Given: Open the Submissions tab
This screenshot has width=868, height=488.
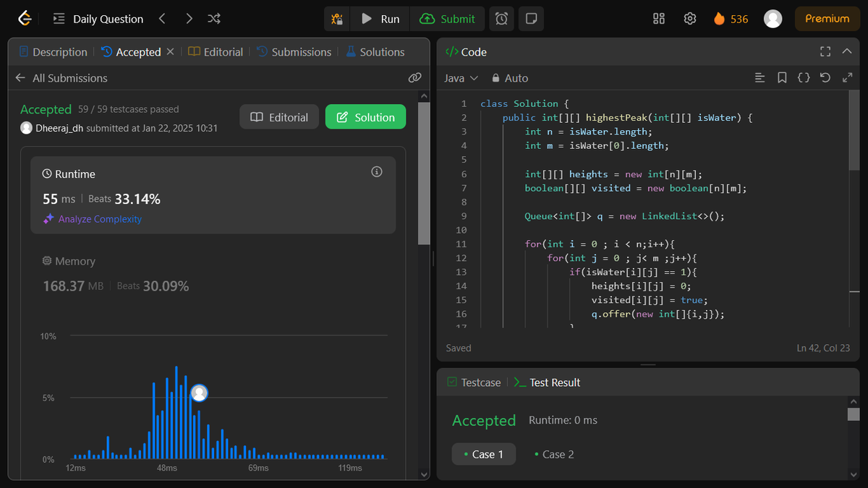Looking at the screenshot, I should click(294, 52).
